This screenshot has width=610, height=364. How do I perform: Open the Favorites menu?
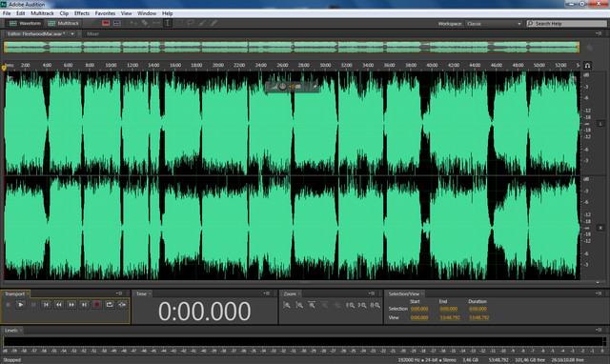pyautogui.click(x=105, y=13)
